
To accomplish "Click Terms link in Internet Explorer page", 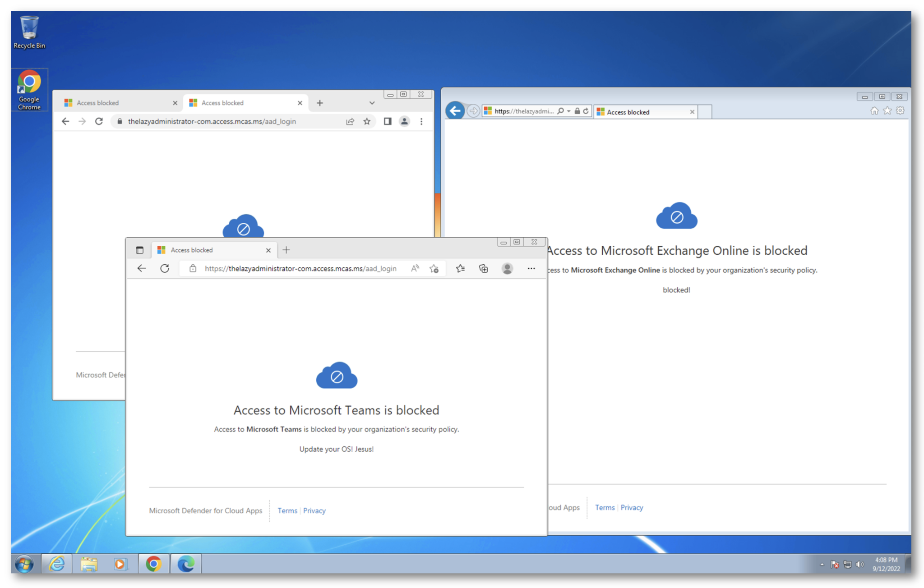I will [x=605, y=507].
